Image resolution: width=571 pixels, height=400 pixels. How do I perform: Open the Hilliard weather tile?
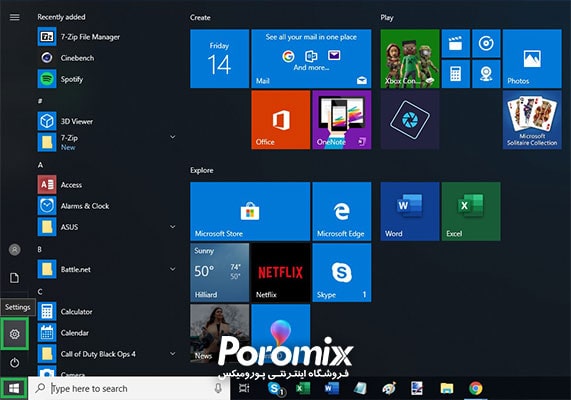[x=220, y=272]
